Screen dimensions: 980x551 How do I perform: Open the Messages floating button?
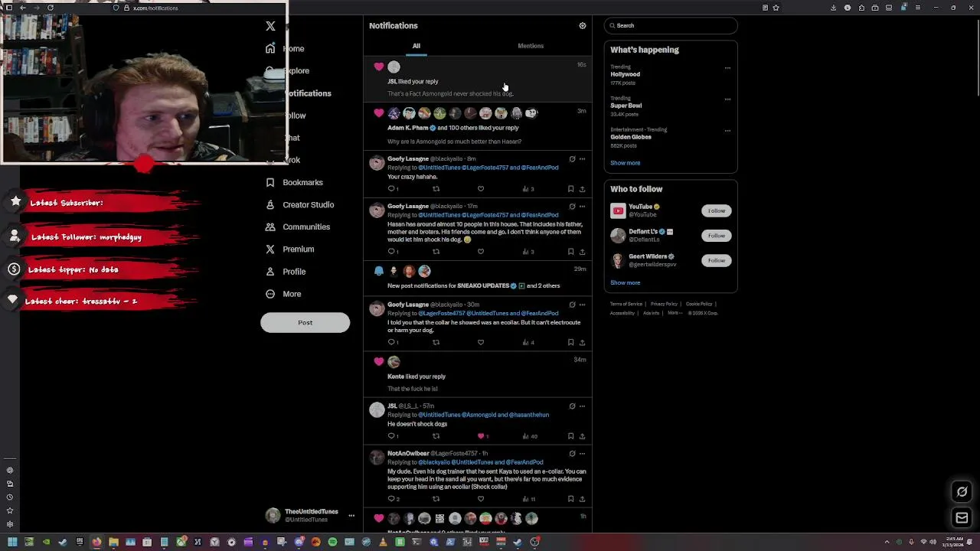click(x=962, y=518)
